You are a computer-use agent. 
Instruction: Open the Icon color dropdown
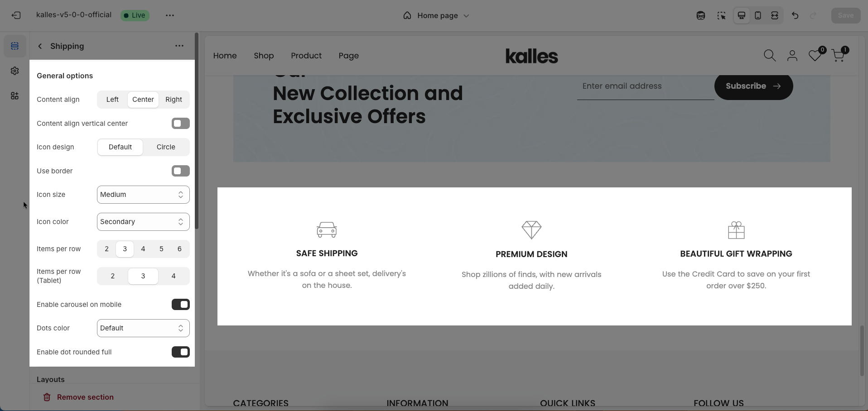(x=143, y=222)
